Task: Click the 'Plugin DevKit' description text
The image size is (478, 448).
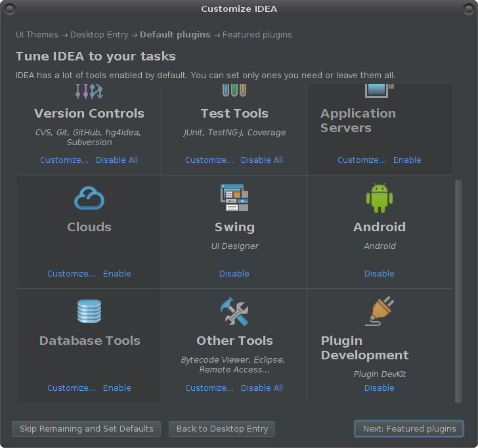Action: click(380, 374)
